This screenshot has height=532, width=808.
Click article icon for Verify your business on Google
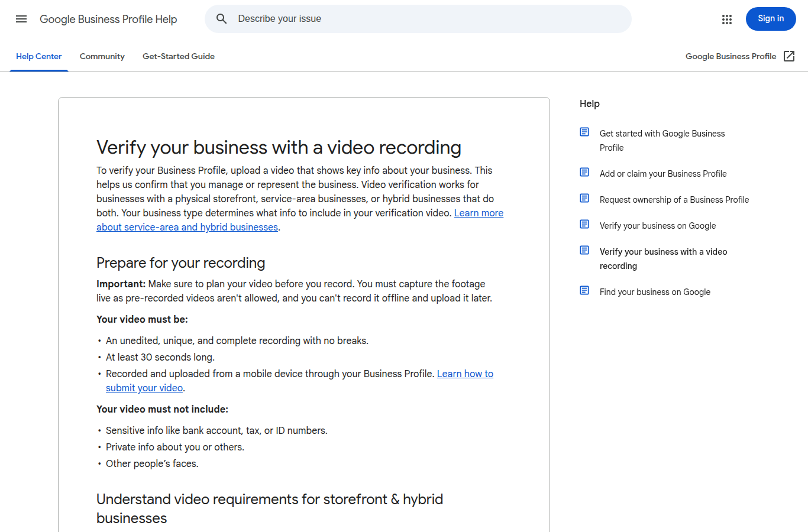[x=584, y=224]
